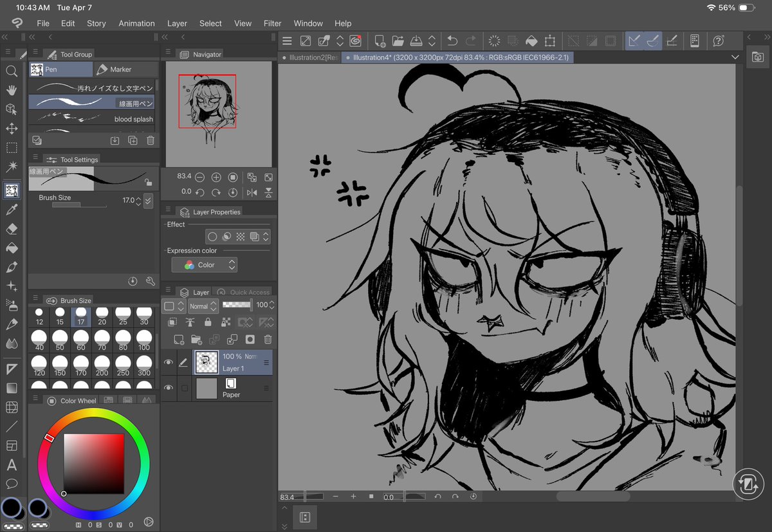The height and width of the screenshot is (532, 772).
Task: Hide Layer 1 with eye icon
Action: click(169, 363)
